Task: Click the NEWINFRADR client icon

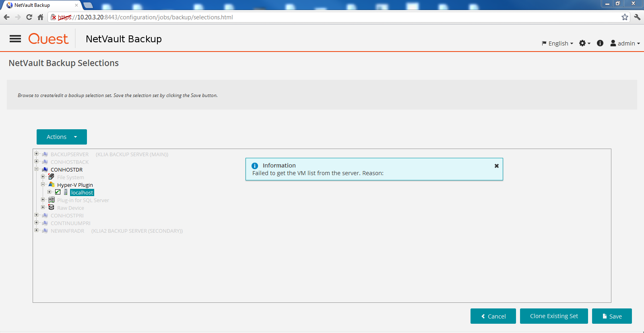Action: pos(45,231)
